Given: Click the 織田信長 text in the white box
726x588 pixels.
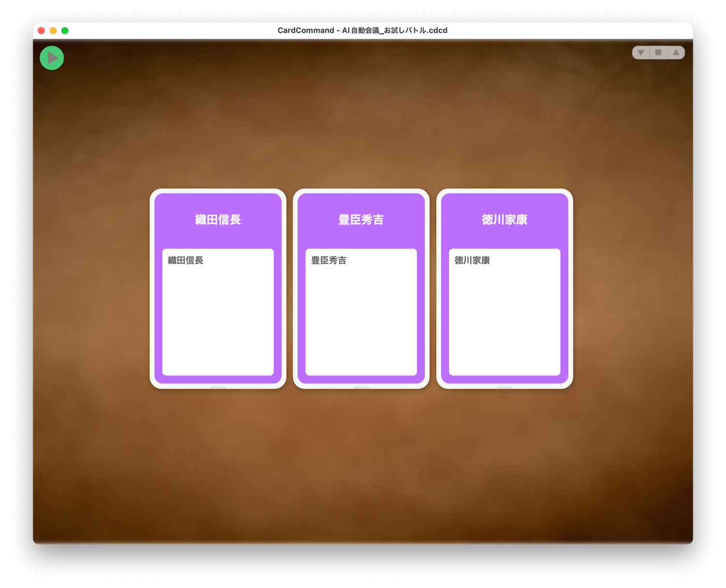Looking at the screenshot, I should point(185,260).
